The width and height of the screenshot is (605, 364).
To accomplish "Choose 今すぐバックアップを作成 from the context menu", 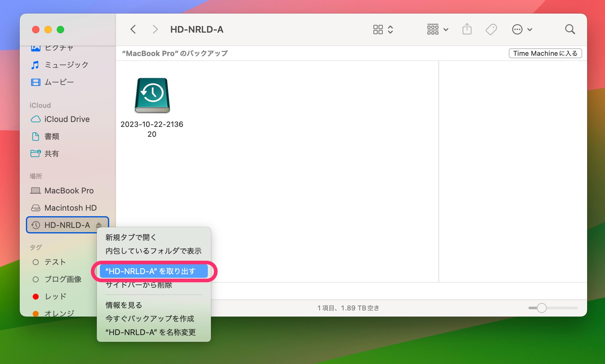I will tap(154, 319).
